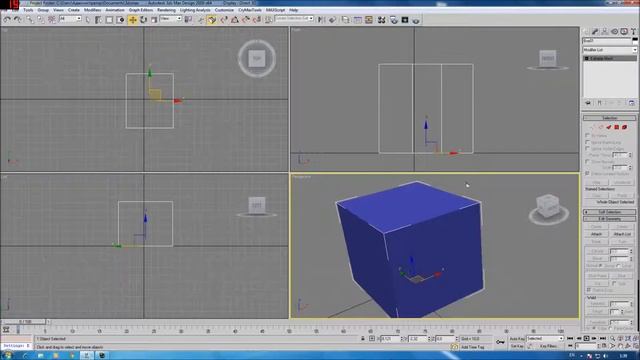The height and width of the screenshot is (360, 640).
Task: Activate the Select and Rotate tool
Action: pos(143,20)
